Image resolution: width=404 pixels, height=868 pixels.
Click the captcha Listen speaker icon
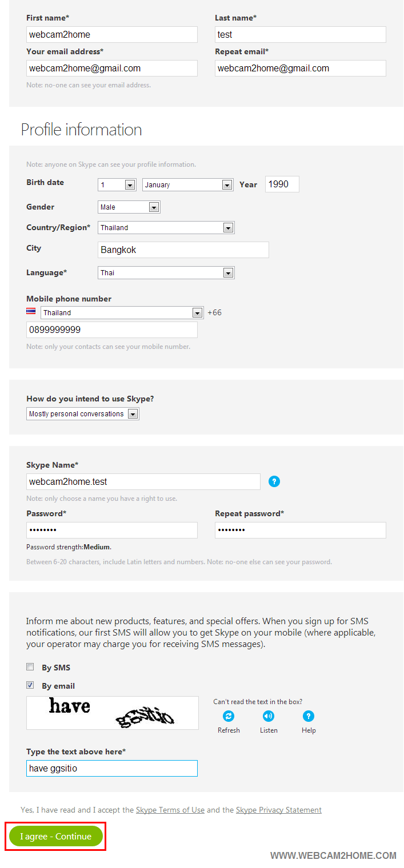[x=269, y=716]
